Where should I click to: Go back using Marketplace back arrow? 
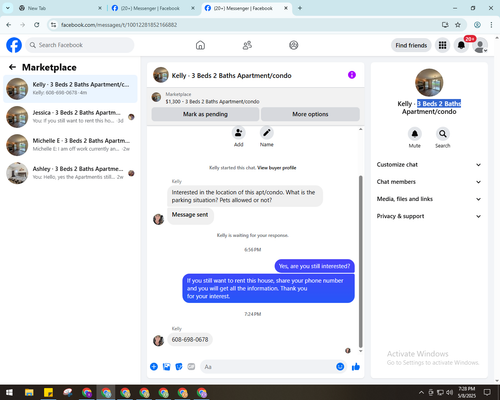(12, 67)
